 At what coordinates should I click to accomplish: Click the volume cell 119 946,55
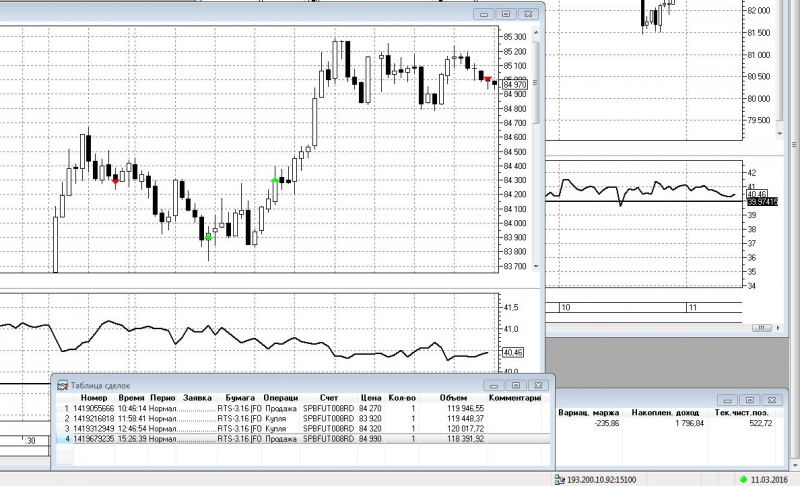pos(465,408)
